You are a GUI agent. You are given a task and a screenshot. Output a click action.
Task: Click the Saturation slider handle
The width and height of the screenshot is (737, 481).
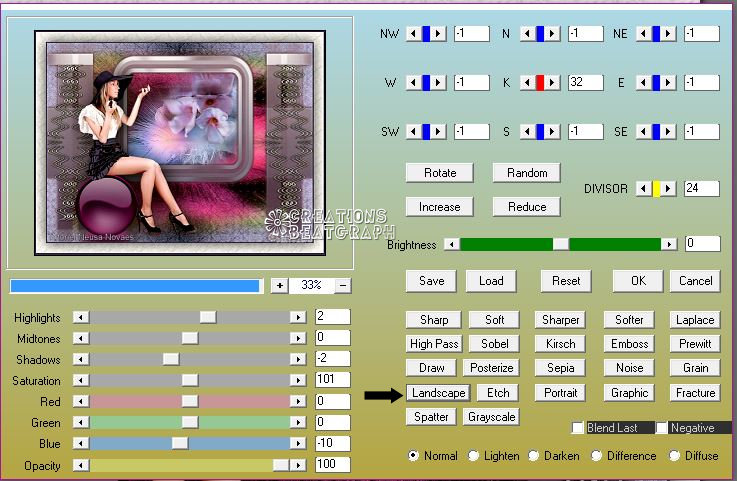coord(190,380)
